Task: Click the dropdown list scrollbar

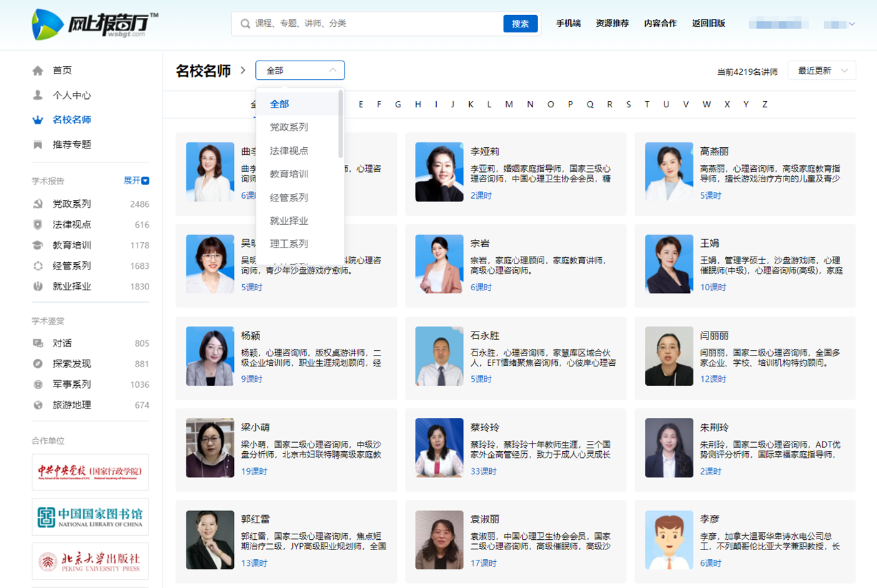Action: (340, 124)
